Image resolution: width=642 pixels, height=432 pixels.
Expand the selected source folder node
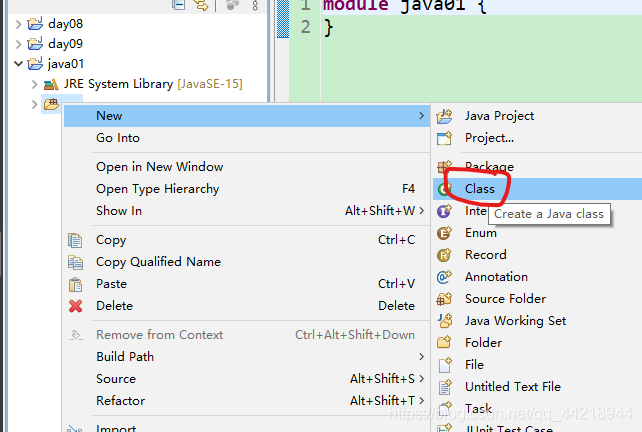34,104
